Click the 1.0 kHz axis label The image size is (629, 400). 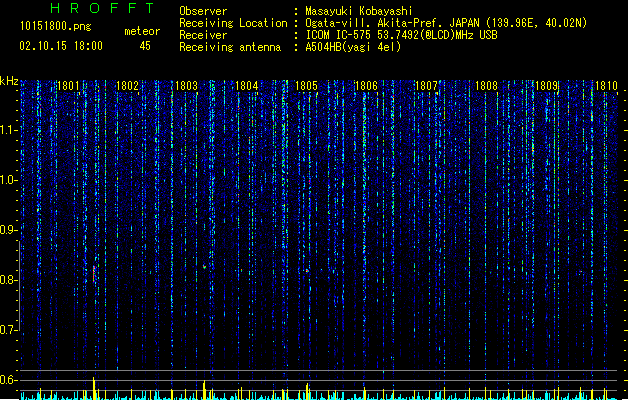tap(8, 180)
